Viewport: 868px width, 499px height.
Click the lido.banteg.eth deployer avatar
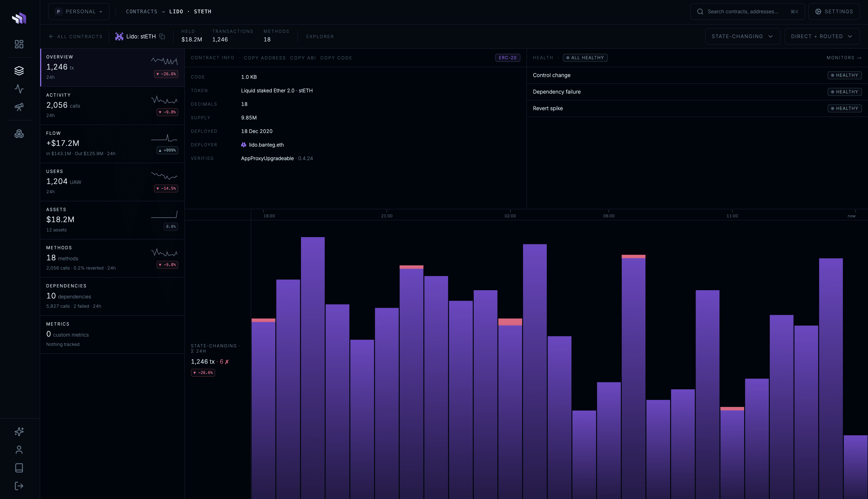point(244,145)
